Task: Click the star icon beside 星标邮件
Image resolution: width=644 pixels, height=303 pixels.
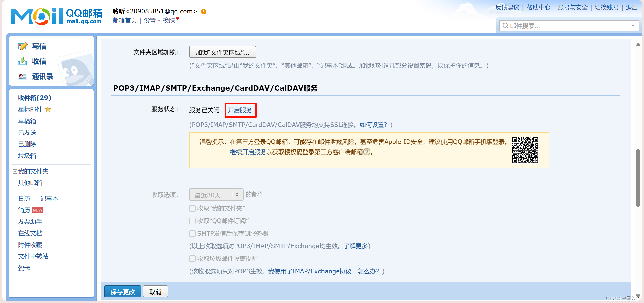Action: [48, 109]
